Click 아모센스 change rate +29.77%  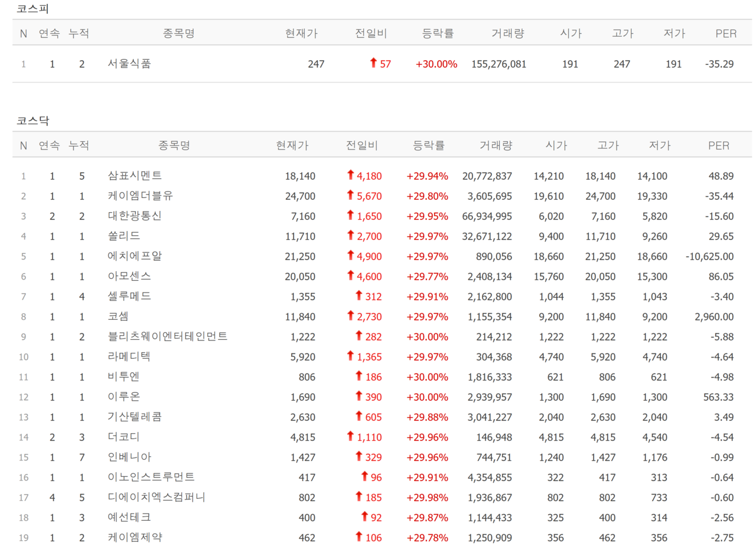point(427,276)
